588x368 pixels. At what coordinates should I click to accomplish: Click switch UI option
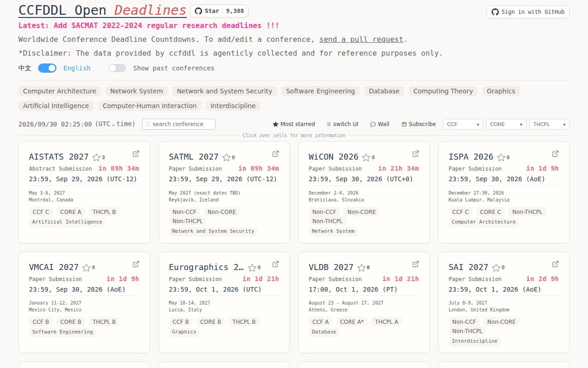(x=342, y=124)
